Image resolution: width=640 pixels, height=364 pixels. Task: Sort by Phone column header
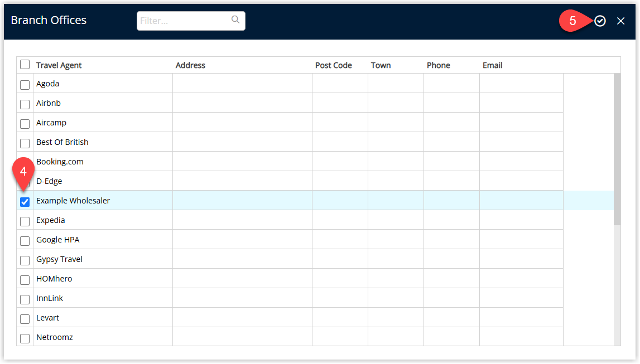[438, 65]
